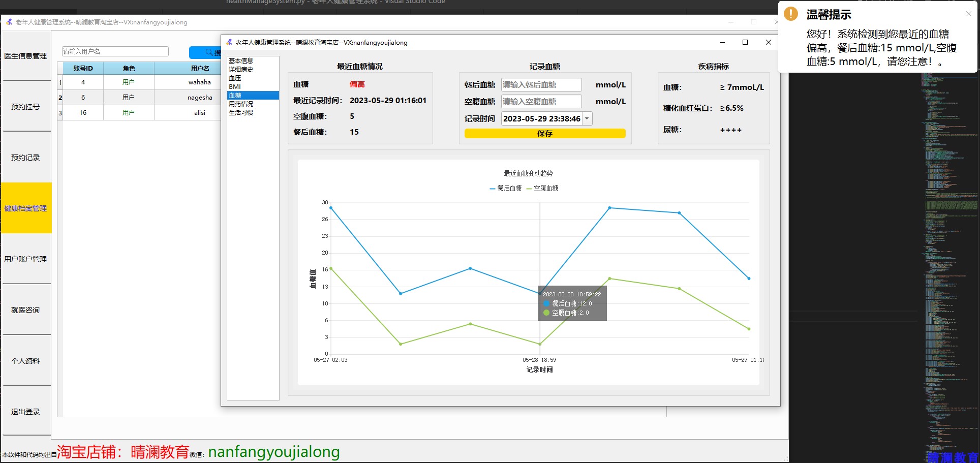Select highlighted 血糖 item in the list
Viewport: 980px width, 463px height.
point(253,95)
